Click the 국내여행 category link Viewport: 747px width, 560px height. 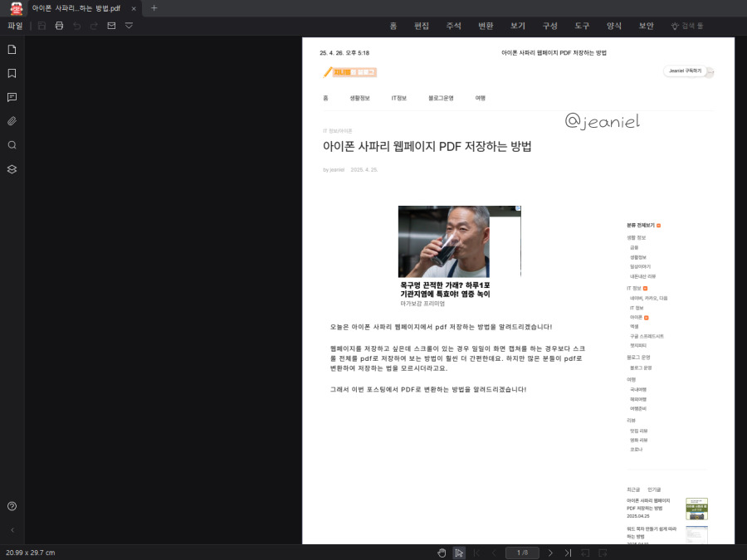[x=638, y=390]
